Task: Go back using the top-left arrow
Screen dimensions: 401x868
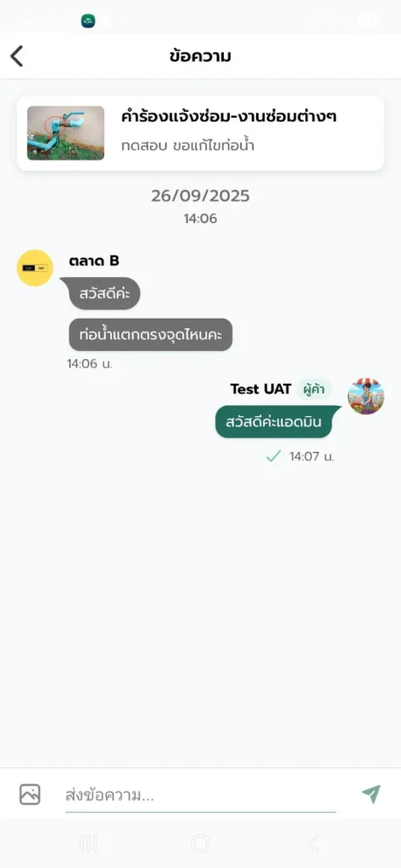Action: (x=17, y=56)
